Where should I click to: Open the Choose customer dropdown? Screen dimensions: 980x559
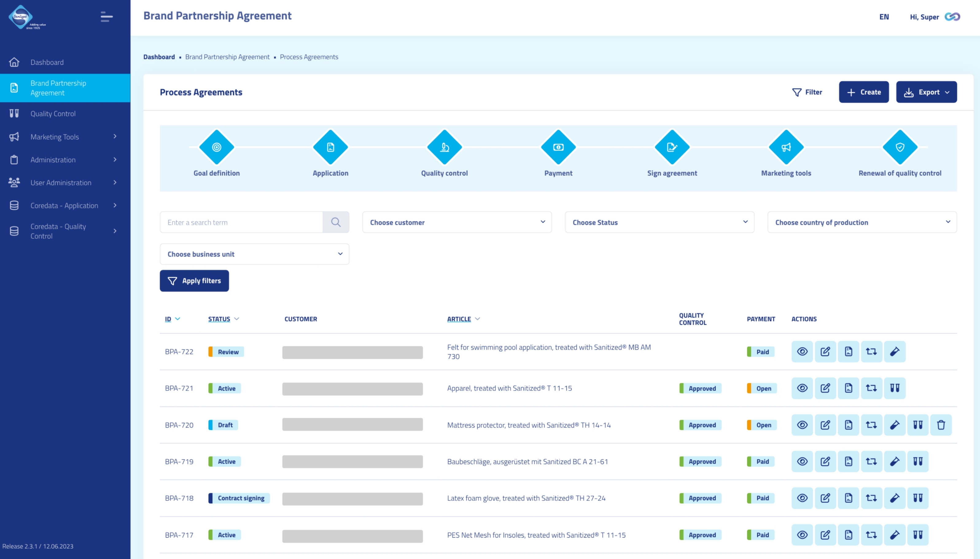[457, 222]
